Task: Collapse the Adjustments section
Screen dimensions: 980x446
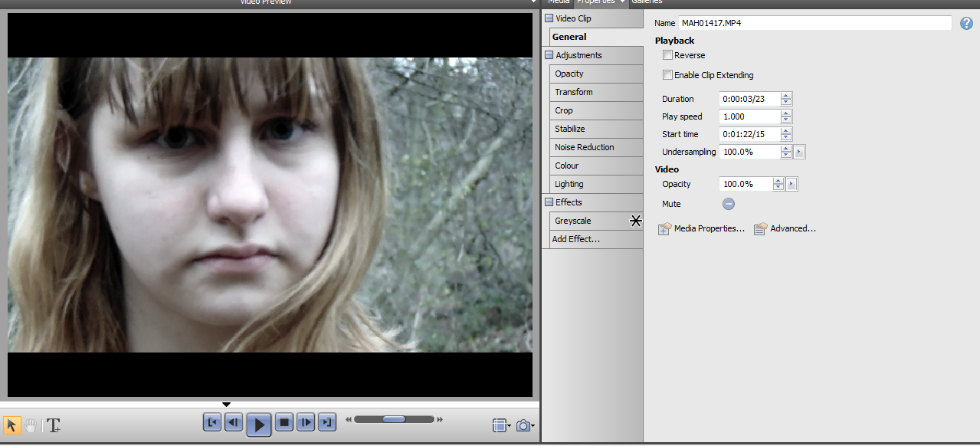Action: [549, 55]
